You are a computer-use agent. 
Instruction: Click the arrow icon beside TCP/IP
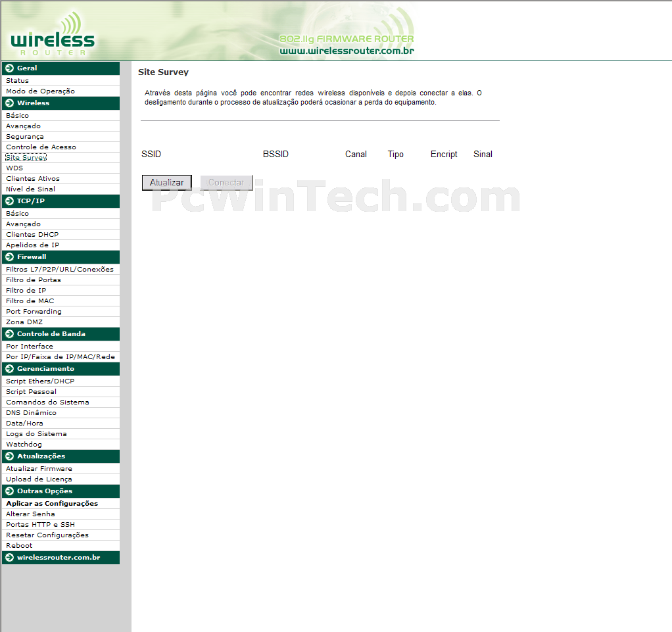[x=9, y=201]
